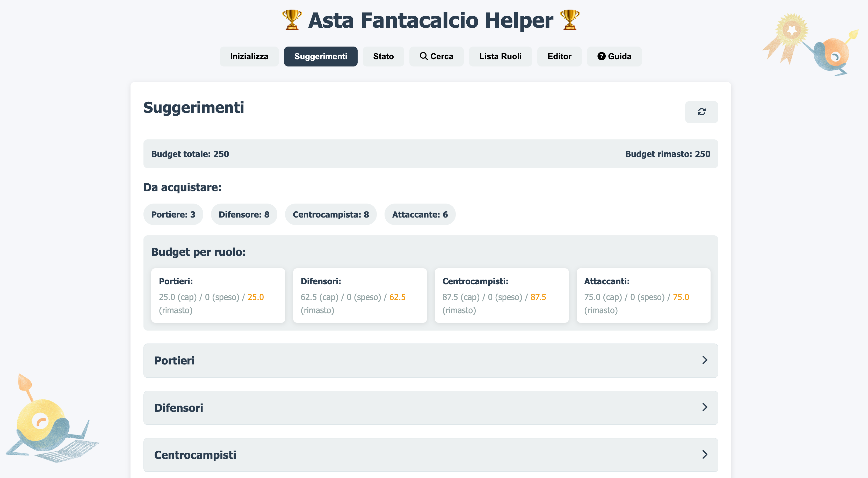The image size is (868, 478).
Task: Open the Lista Ruoli tab
Action: click(500, 56)
